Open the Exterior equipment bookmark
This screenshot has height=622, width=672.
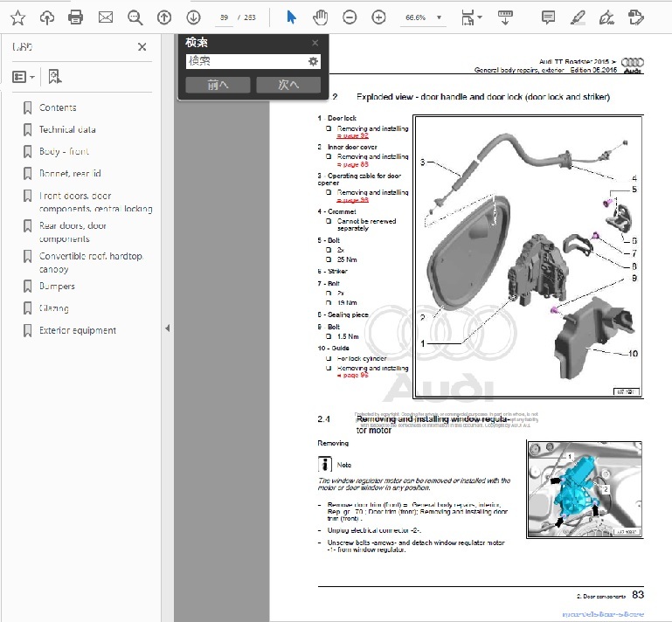point(78,330)
